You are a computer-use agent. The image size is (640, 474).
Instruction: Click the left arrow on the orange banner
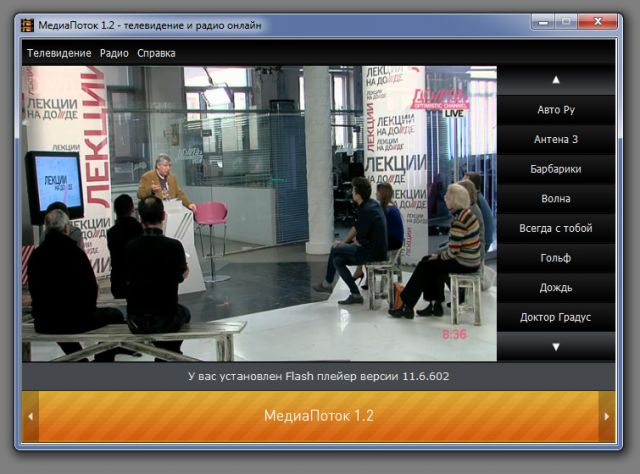point(31,416)
